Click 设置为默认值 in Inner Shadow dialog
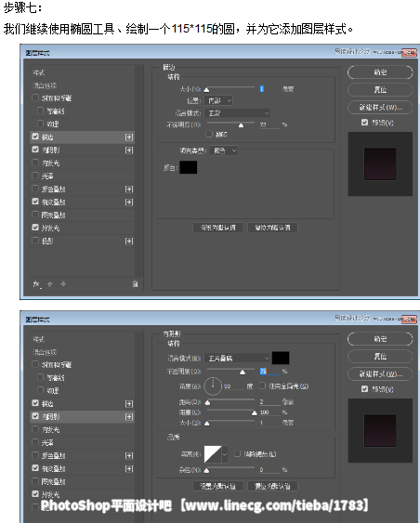The image size is (420, 523). tap(217, 486)
